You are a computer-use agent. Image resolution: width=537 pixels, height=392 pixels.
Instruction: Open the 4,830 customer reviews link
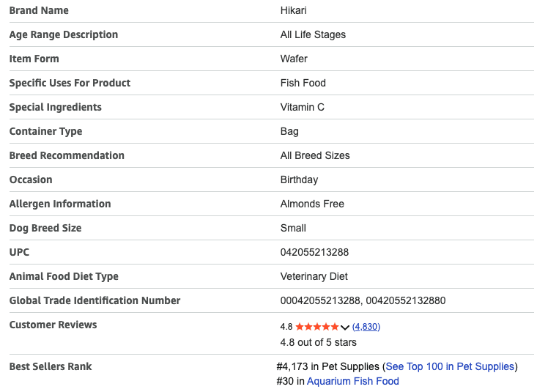pos(366,327)
